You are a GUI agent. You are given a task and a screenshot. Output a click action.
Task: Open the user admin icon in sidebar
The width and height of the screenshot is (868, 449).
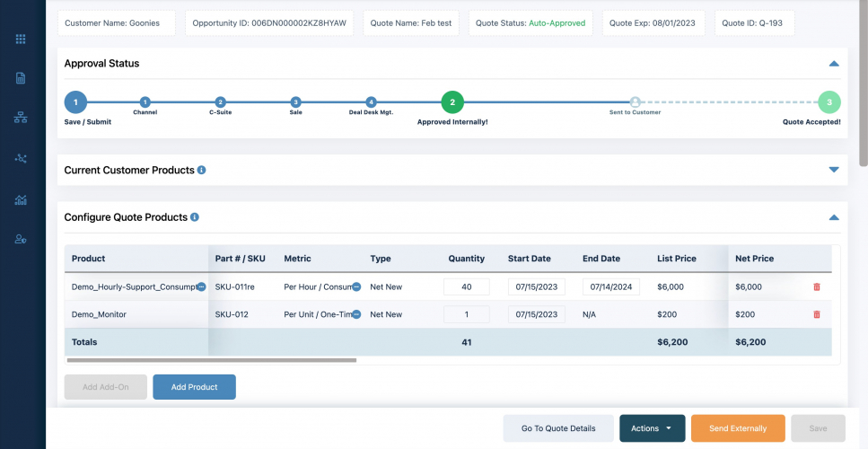(21, 239)
